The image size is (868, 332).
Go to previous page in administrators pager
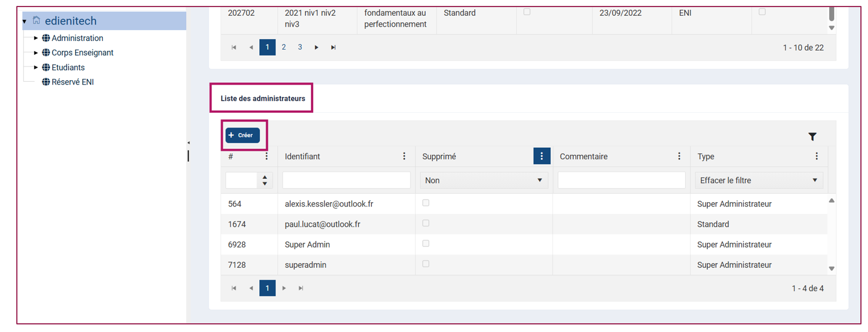pyautogui.click(x=251, y=288)
